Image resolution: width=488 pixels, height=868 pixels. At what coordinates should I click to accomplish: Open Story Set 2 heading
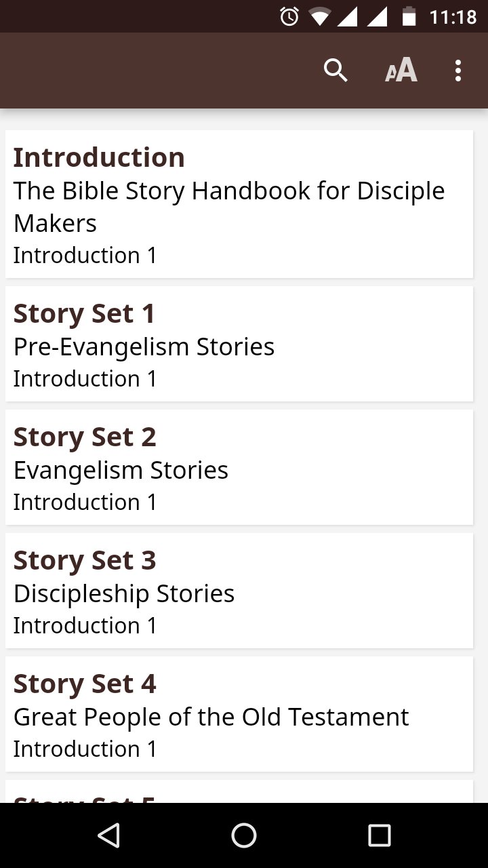(85, 437)
